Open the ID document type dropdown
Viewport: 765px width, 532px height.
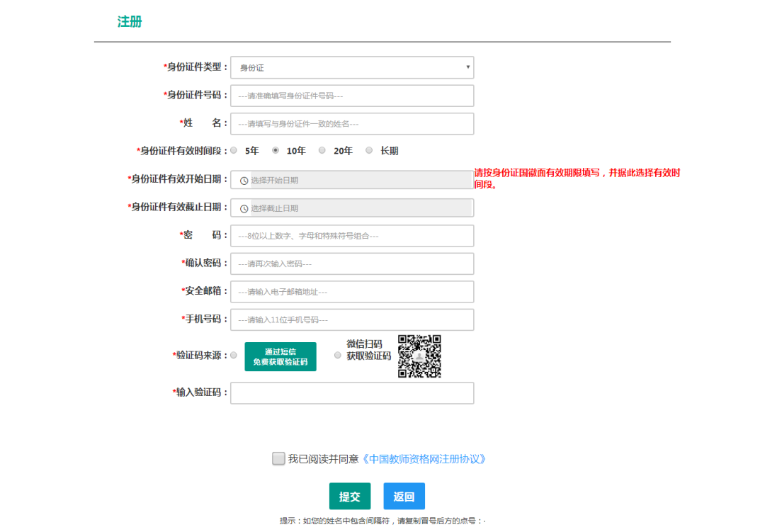(x=352, y=67)
